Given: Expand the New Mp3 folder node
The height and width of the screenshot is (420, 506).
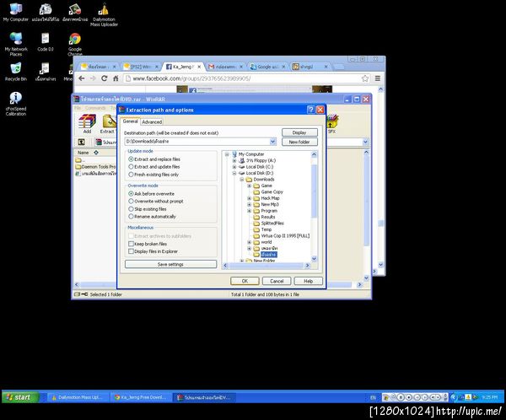Looking at the screenshot, I should (x=249, y=204).
